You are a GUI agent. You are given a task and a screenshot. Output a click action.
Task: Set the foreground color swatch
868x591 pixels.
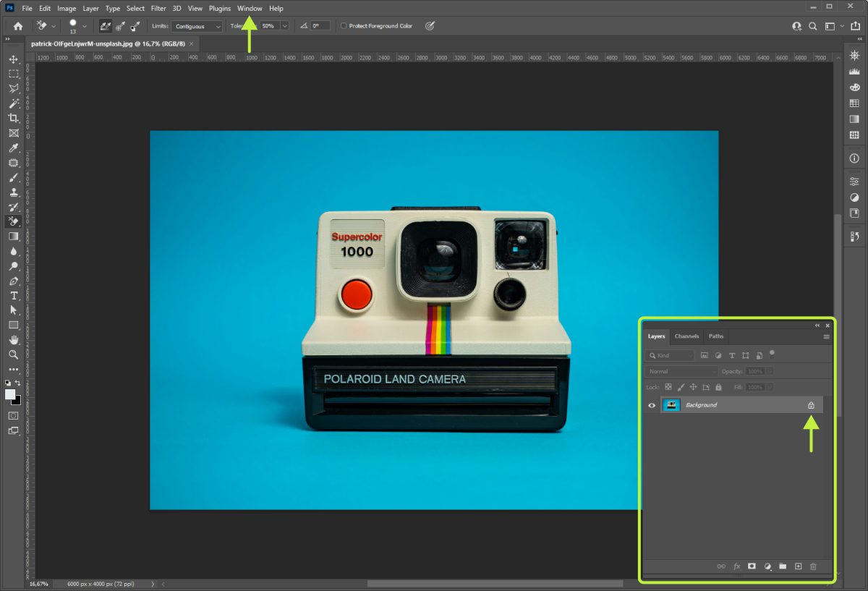click(10, 394)
